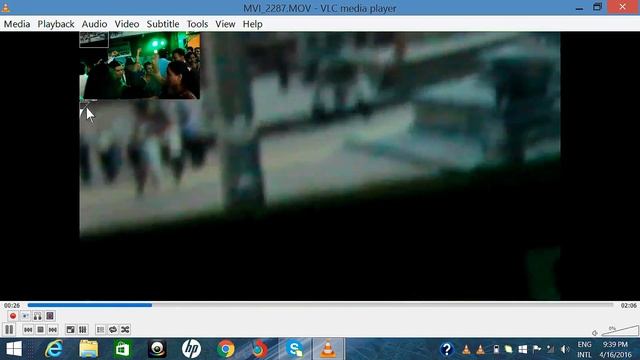This screenshot has width=640, height=360.
Task: Click the Action Center flag icon
Action: 537,349
